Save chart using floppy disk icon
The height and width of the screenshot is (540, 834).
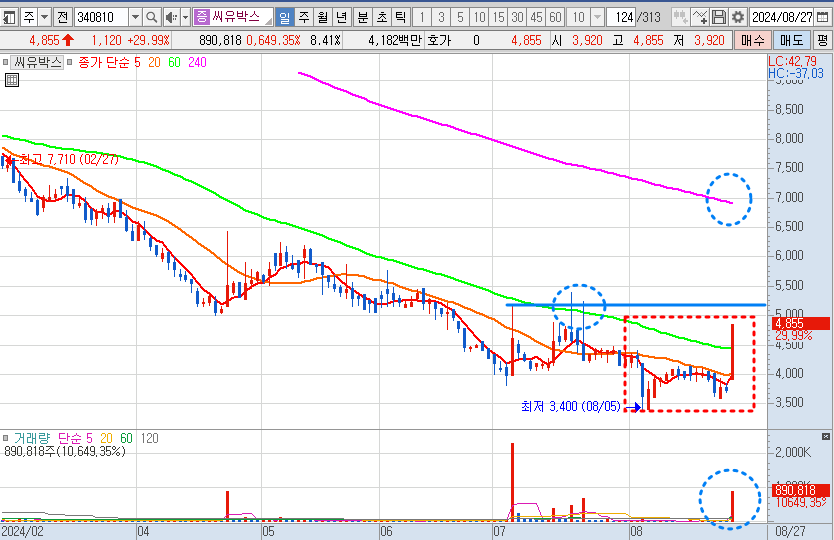[719, 18]
